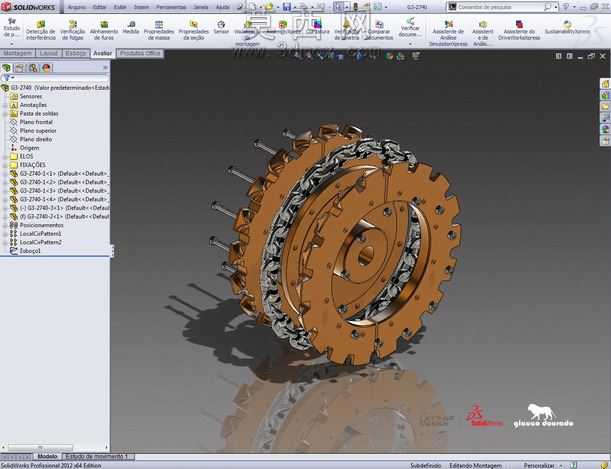Select the ELOS folder
The width and height of the screenshot is (611, 469).
[x=26, y=156]
